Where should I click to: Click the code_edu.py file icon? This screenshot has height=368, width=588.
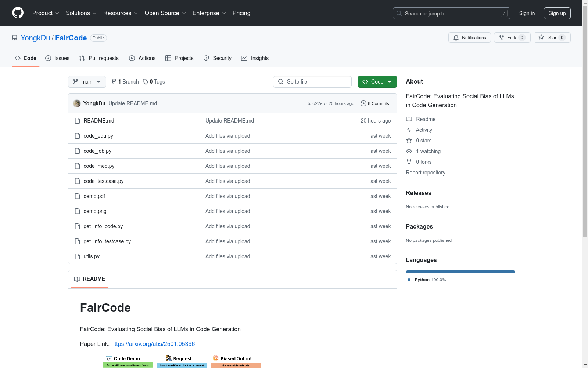77,136
